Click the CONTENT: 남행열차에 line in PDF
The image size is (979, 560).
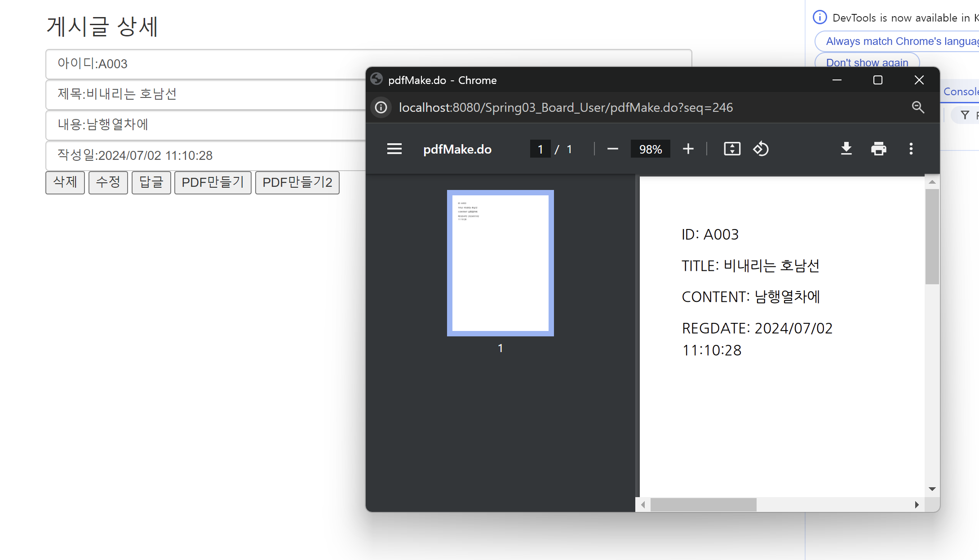(x=751, y=297)
